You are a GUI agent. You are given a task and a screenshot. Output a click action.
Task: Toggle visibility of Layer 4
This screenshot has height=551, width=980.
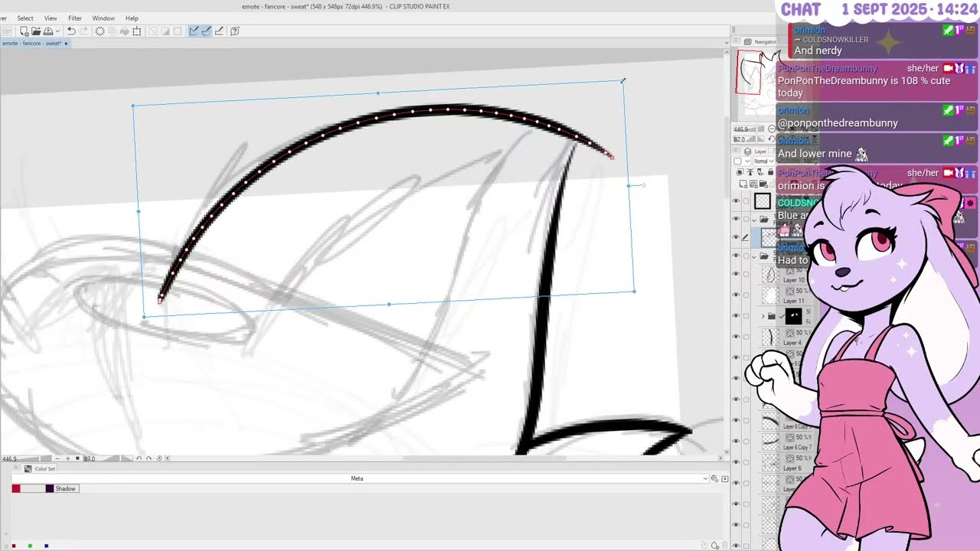click(737, 337)
